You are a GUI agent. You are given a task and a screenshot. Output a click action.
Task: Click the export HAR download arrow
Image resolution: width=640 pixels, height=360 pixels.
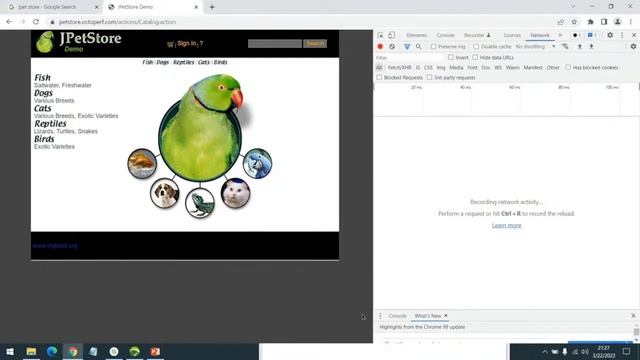591,47
